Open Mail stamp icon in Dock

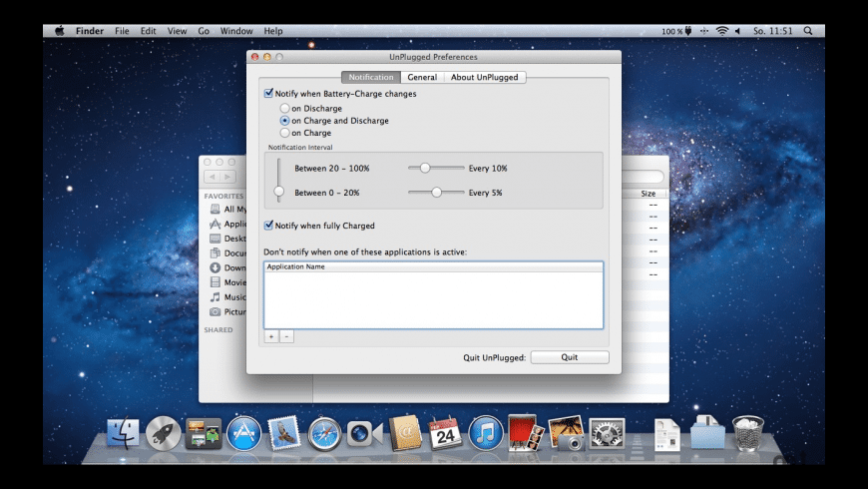tap(284, 432)
